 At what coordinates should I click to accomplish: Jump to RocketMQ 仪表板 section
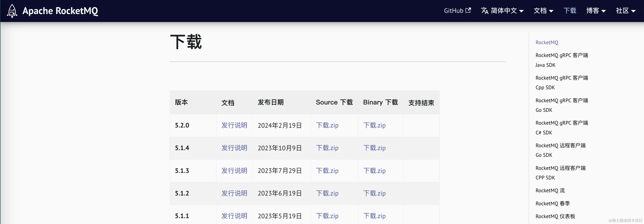point(555,216)
